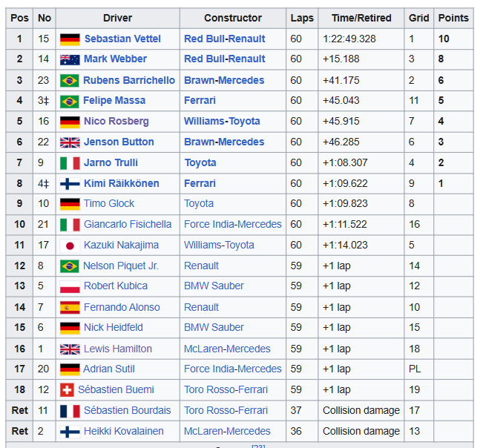The image size is (483, 448).
Task: Click the Points column header
Action: pos(453,18)
